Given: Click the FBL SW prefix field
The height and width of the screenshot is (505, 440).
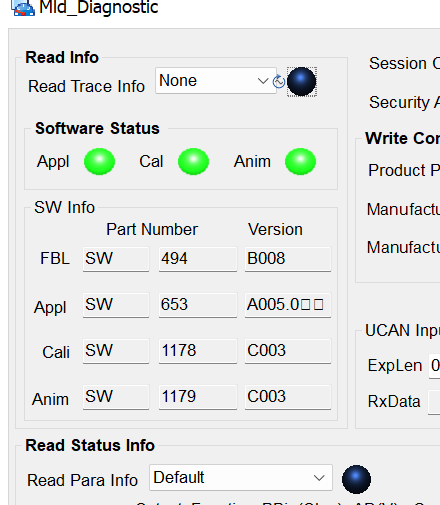Looking at the screenshot, I should click(116, 259).
